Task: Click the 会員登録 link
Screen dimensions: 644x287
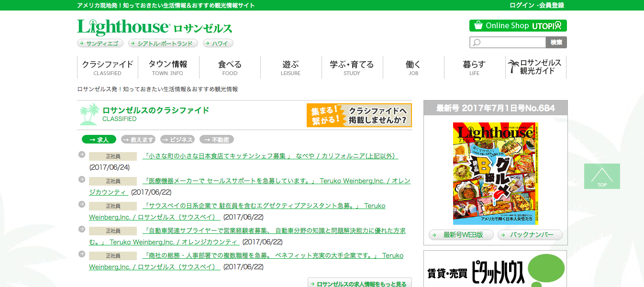Action: pos(552,5)
